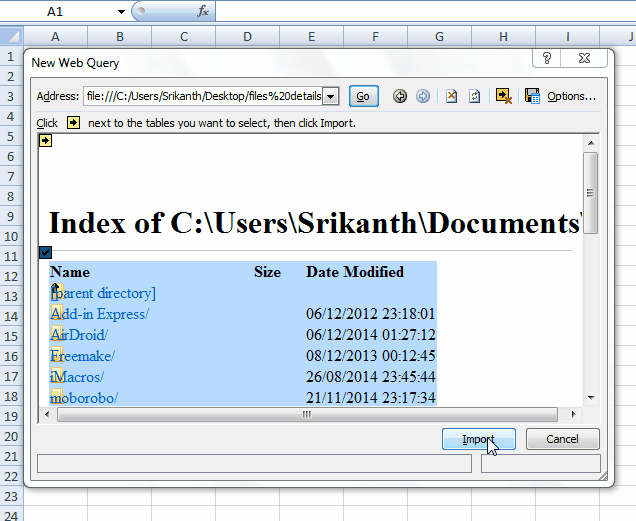
Task: Uncheck the selected table checkmark box
Action: 45,252
